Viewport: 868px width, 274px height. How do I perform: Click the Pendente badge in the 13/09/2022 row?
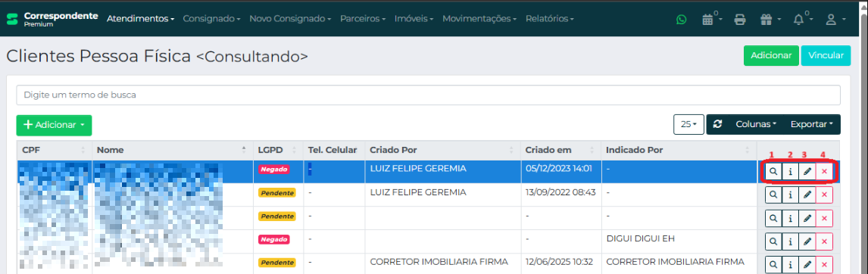276,192
